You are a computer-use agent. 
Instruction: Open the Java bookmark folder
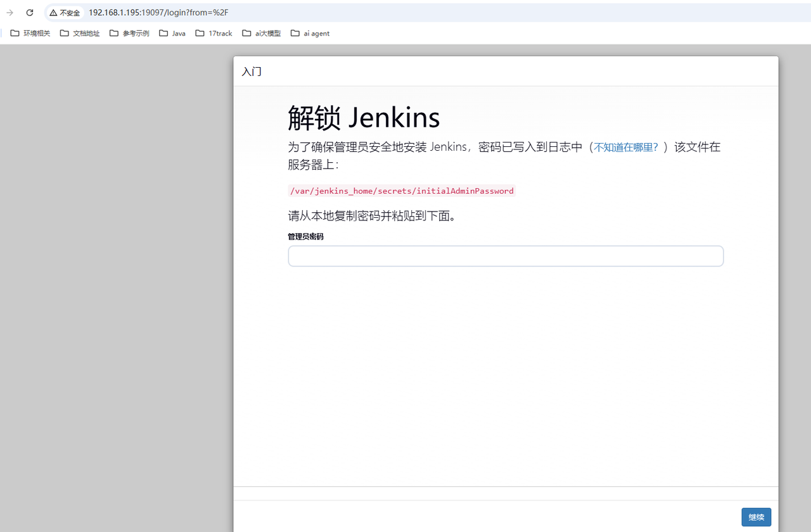coord(172,33)
